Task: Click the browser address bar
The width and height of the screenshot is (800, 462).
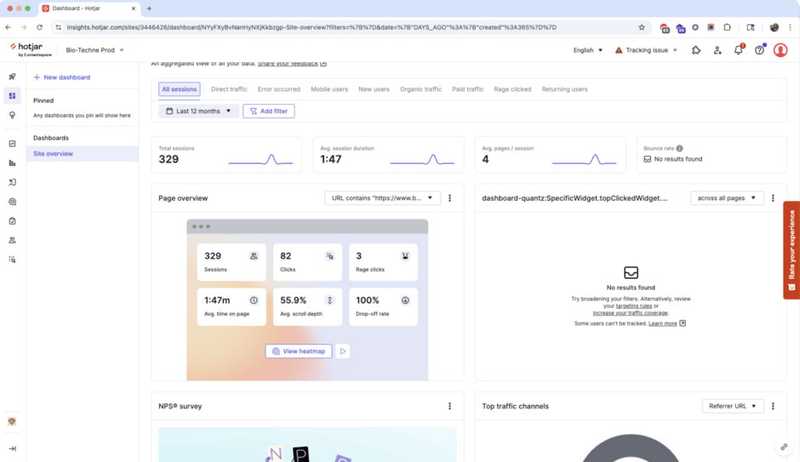Action: (x=347, y=28)
